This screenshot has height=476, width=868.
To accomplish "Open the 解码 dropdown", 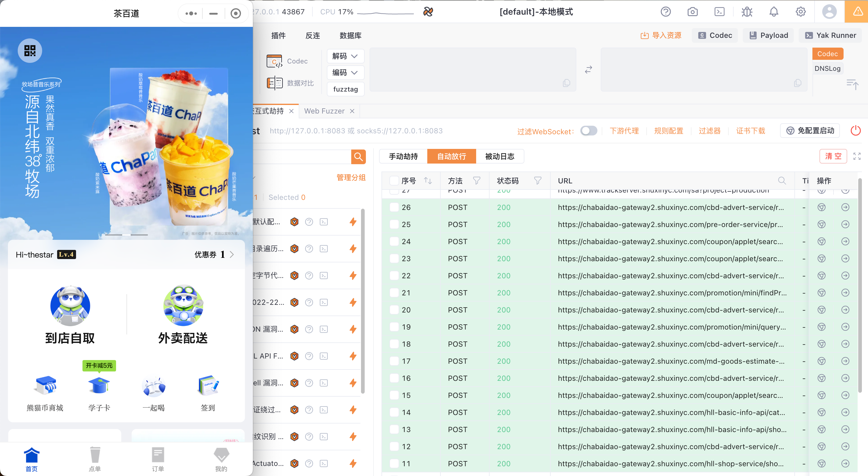I will 345,56.
